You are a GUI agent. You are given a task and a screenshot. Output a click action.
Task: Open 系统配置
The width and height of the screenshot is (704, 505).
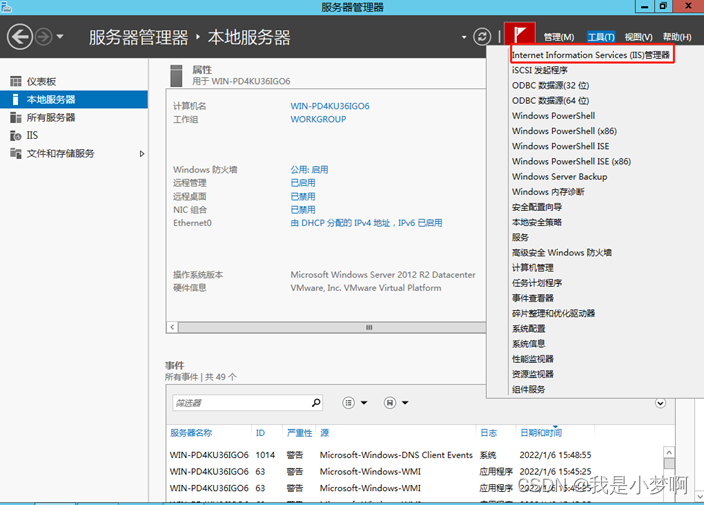pyautogui.click(x=528, y=329)
